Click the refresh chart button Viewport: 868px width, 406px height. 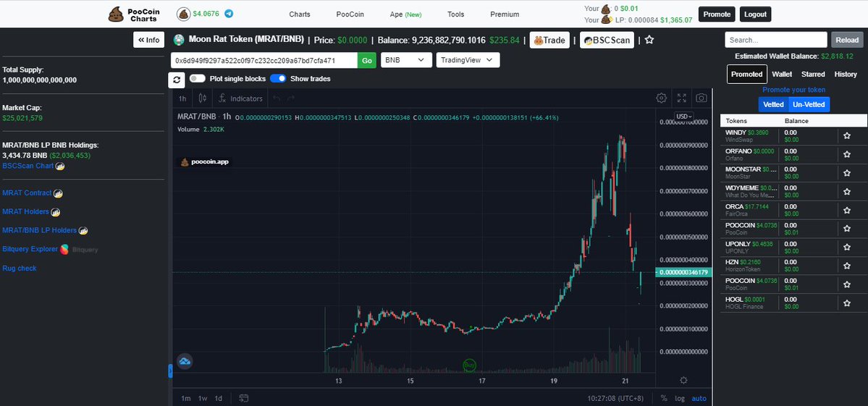click(x=177, y=80)
